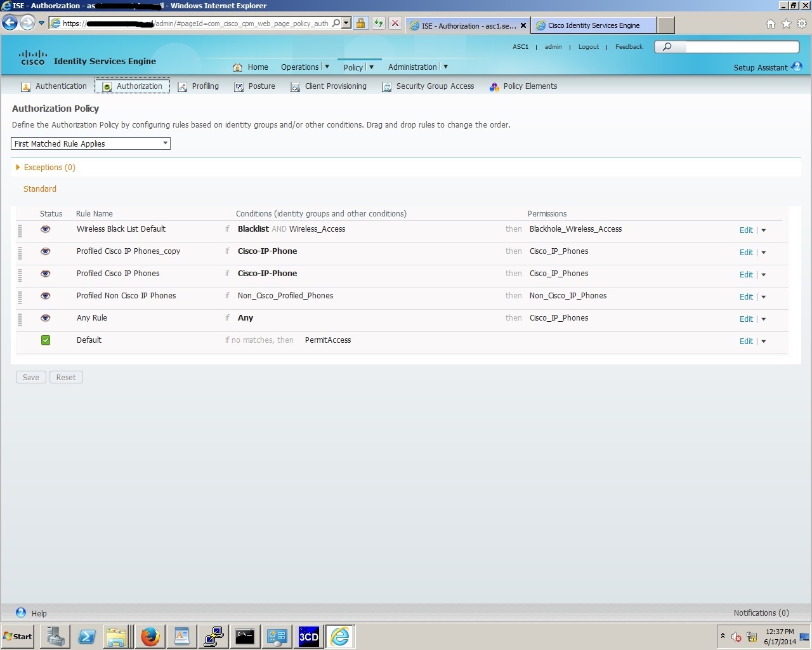
Task: Open the command prompt taskbar icon
Action: pyautogui.click(x=245, y=636)
